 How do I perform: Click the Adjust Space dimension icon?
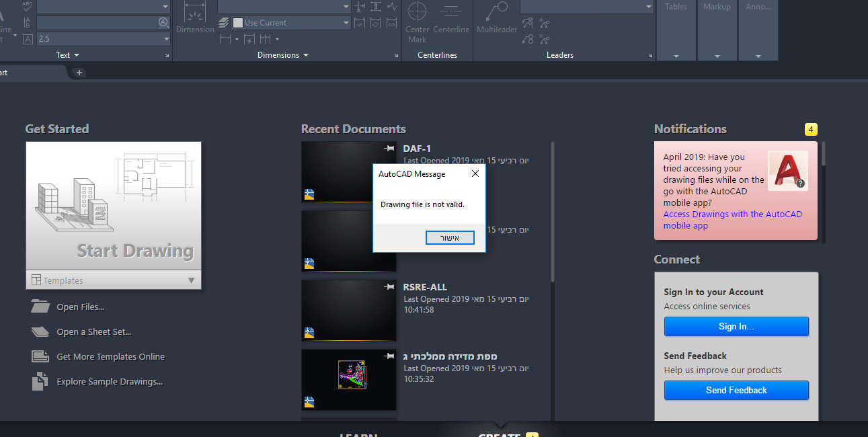376,7
